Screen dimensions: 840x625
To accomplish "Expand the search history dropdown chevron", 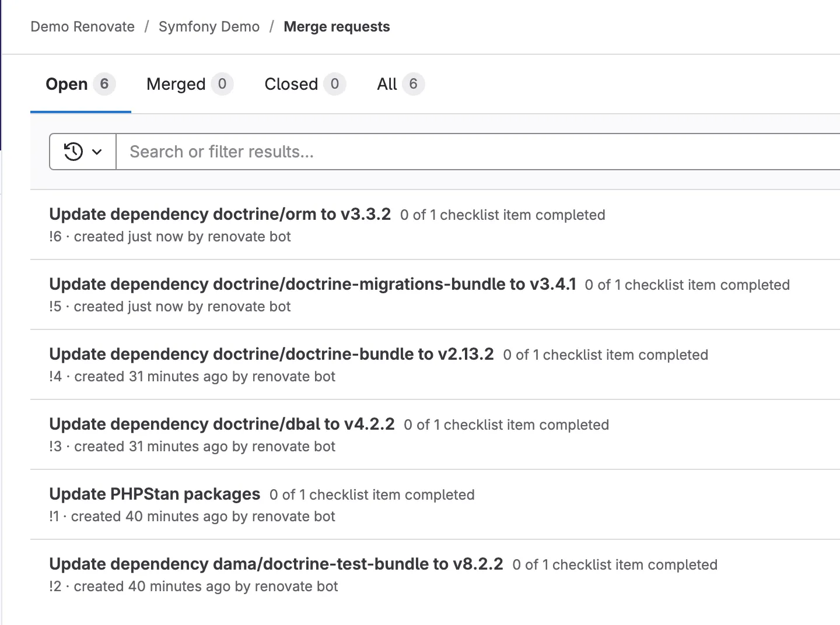I will pos(97,152).
